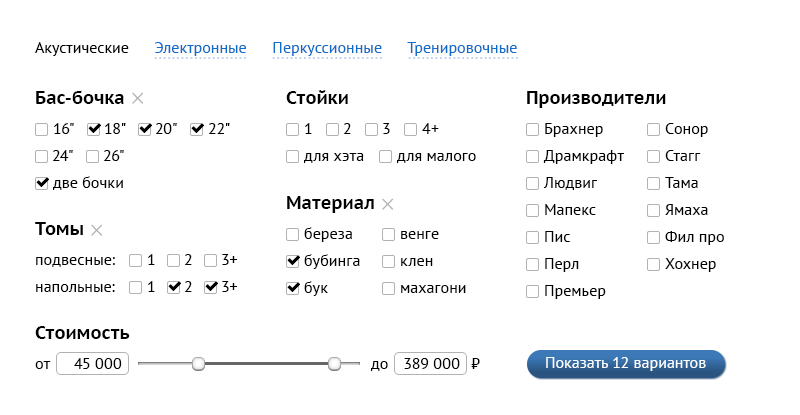Enable the 24" bass drum size
This screenshot has height=415, width=800.
pyautogui.click(x=42, y=156)
